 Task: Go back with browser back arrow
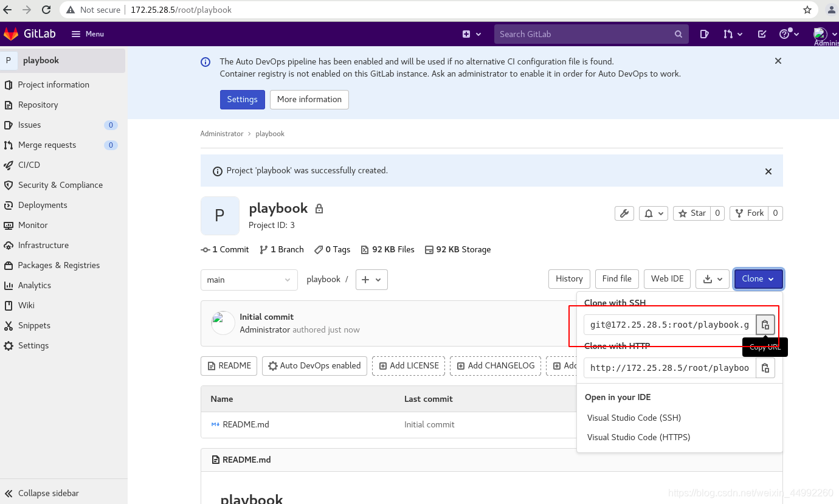point(7,10)
